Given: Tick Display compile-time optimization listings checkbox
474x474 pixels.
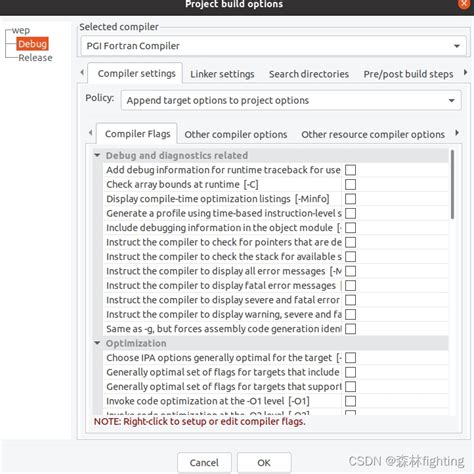Looking at the screenshot, I should 350,199.
